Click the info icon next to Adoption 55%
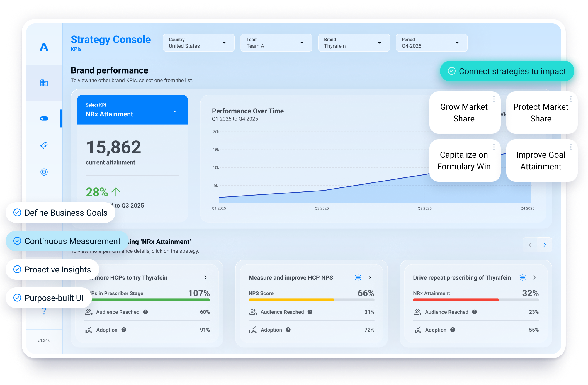588x385 pixels. tap(453, 330)
